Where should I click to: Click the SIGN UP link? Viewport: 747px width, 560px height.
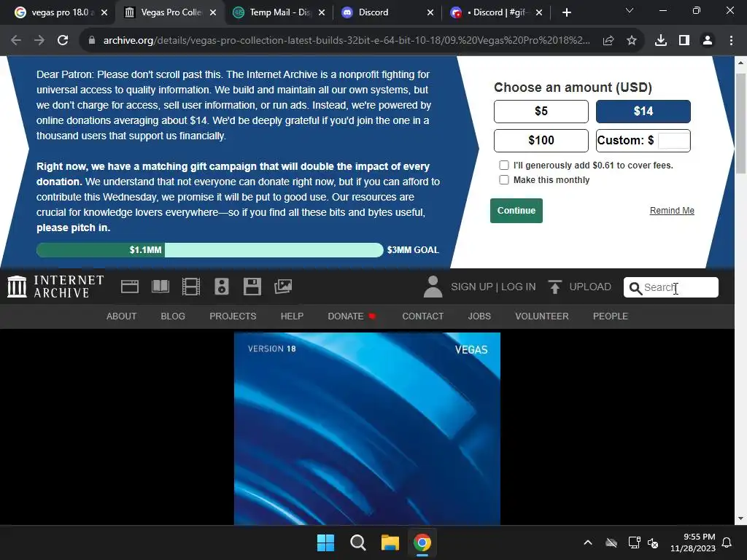[x=472, y=287]
